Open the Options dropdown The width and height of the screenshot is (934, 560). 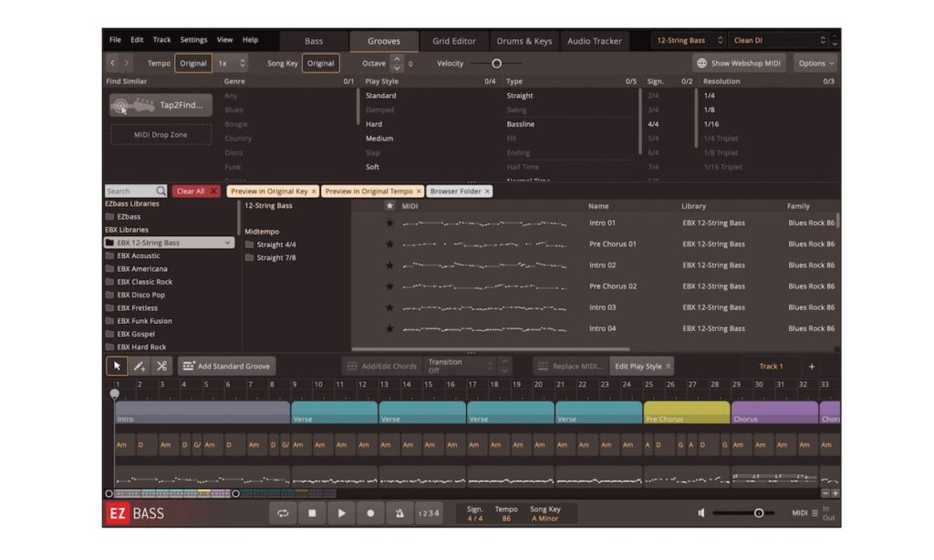816,63
